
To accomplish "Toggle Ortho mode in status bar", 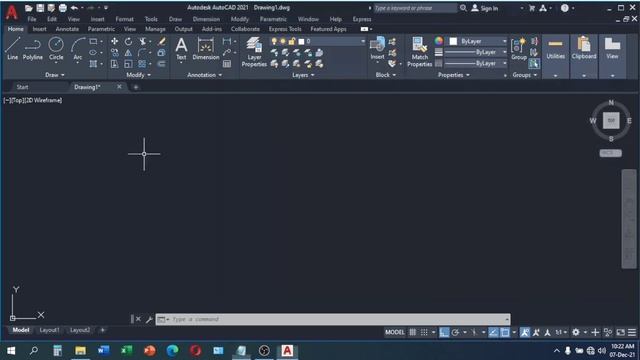I will pos(444,332).
